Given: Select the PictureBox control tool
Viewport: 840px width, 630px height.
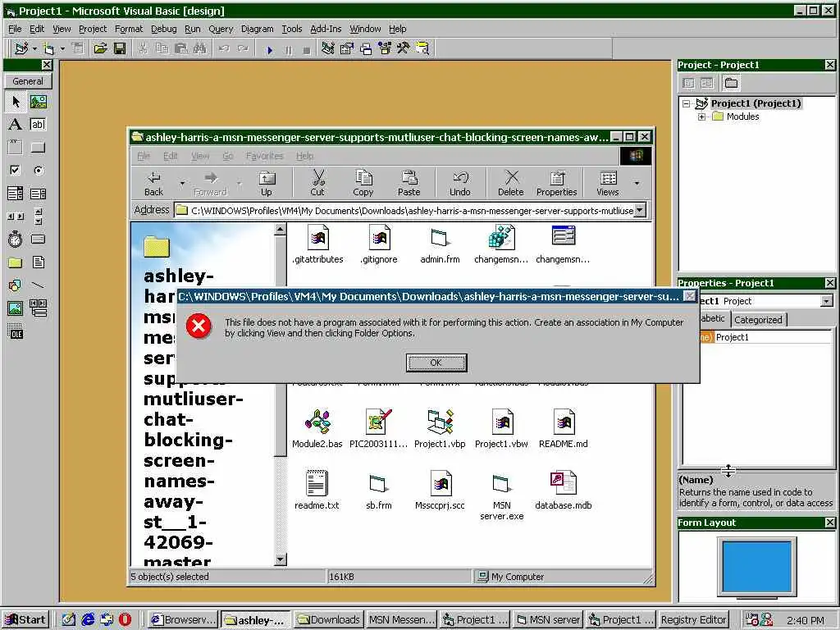Looking at the screenshot, I should tap(38, 101).
